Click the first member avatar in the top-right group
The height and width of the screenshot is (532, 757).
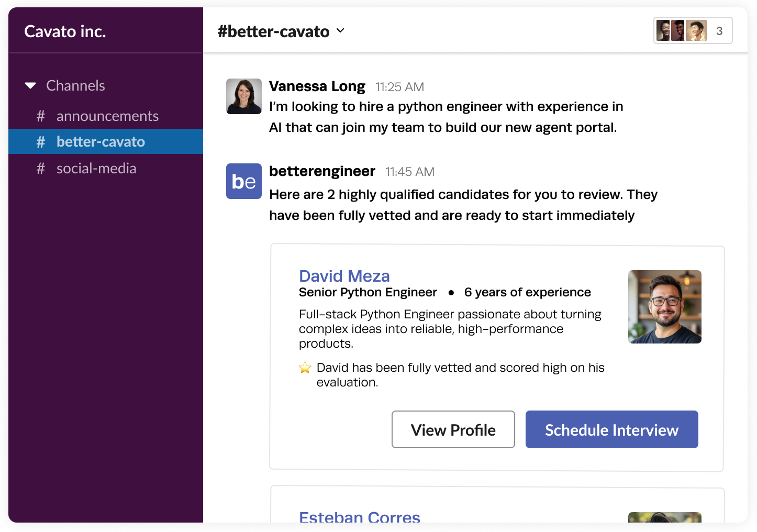[662, 30]
